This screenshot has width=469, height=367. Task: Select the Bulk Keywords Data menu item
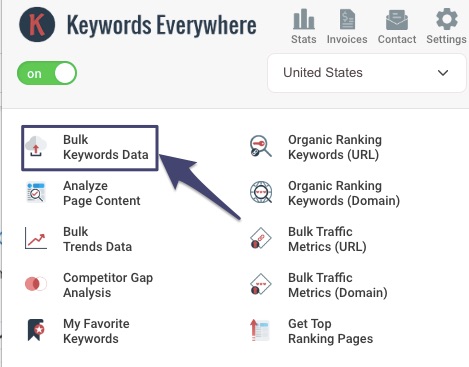tap(90, 148)
